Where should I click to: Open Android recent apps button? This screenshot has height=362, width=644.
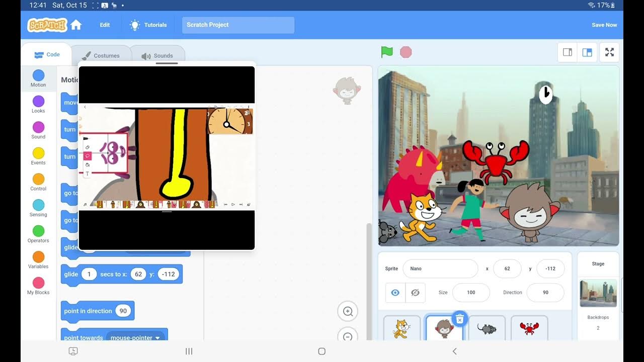click(x=189, y=351)
